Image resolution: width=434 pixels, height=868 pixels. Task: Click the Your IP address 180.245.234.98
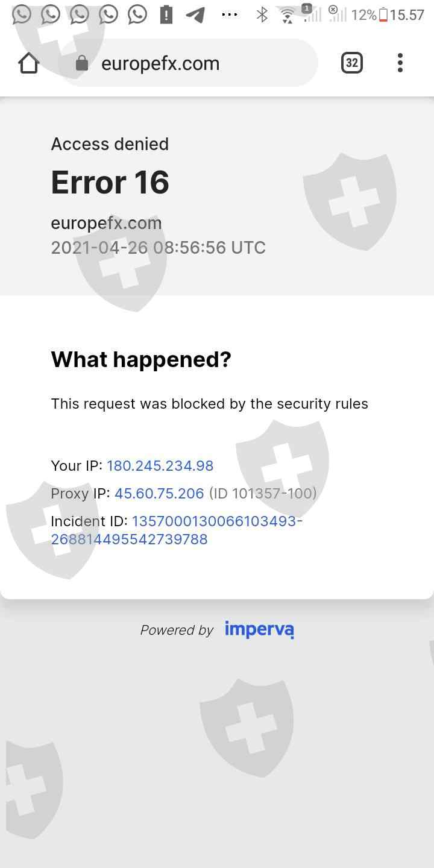pyautogui.click(x=160, y=465)
